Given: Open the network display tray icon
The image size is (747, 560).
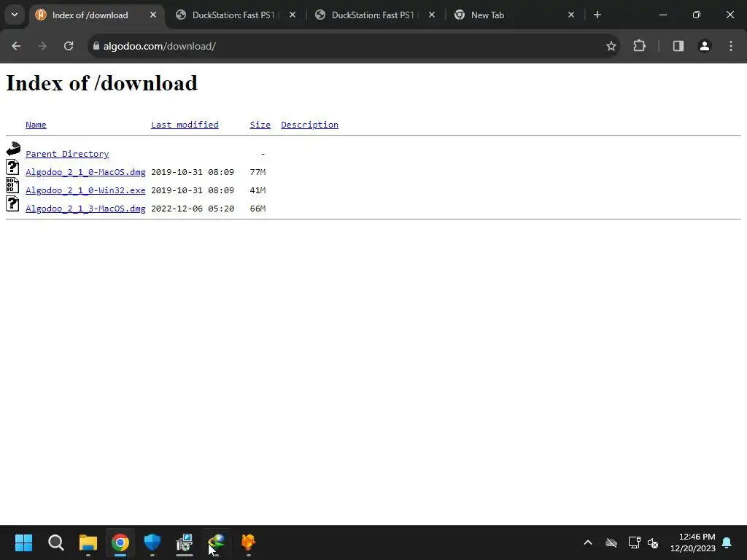Looking at the screenshot, I should click(x=634, y=542).
